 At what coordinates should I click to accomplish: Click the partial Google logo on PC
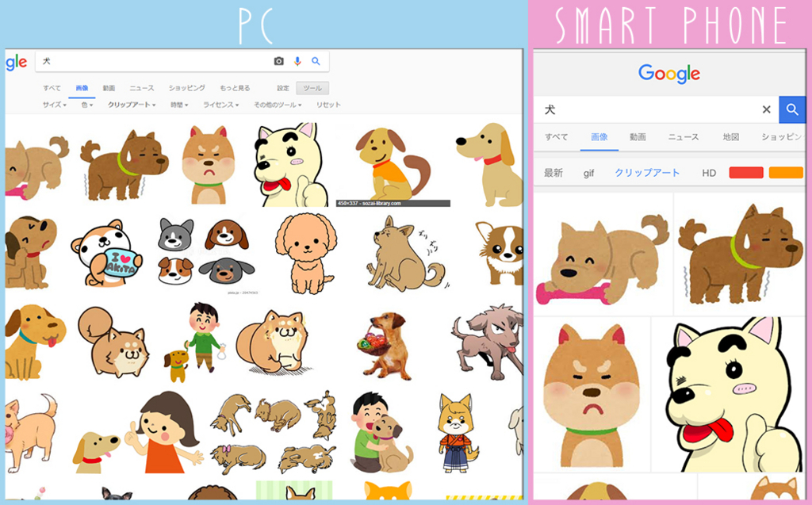point(16,63)
